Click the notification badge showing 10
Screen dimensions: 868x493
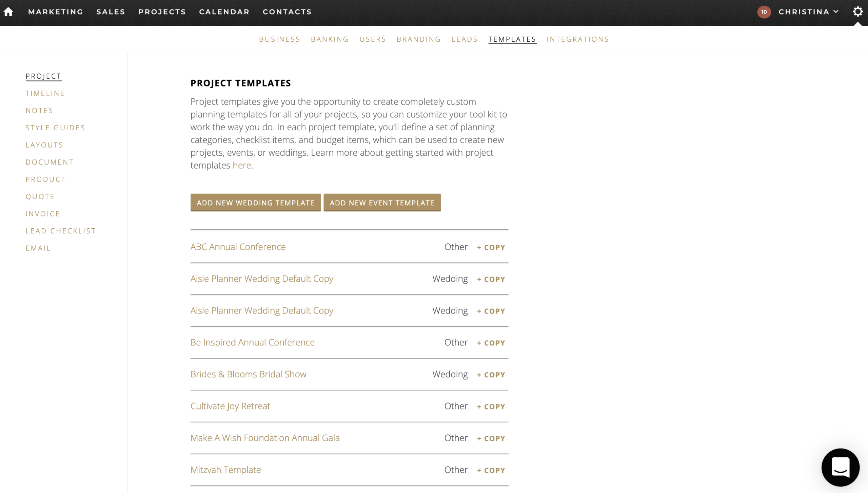click(764, 12)
